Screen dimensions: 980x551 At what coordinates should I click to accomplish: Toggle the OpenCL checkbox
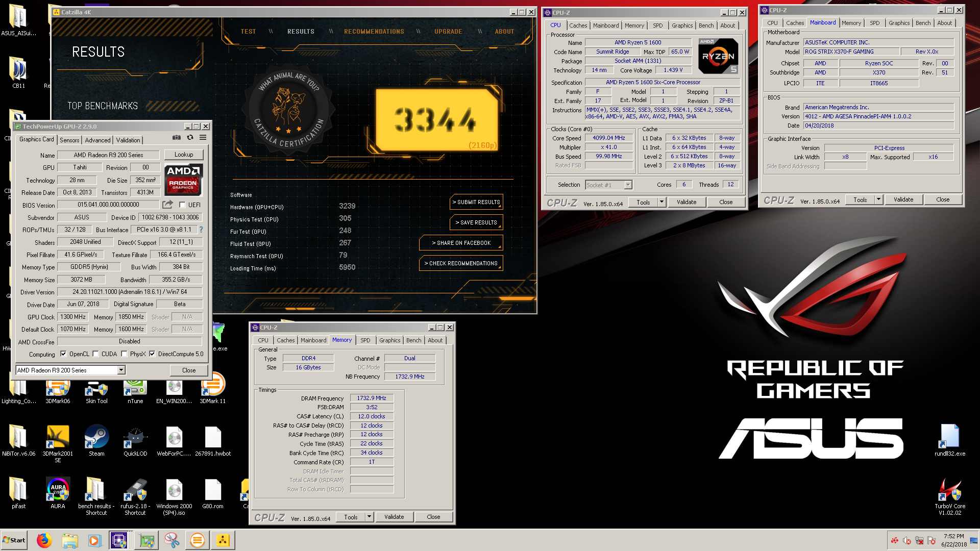63,354
